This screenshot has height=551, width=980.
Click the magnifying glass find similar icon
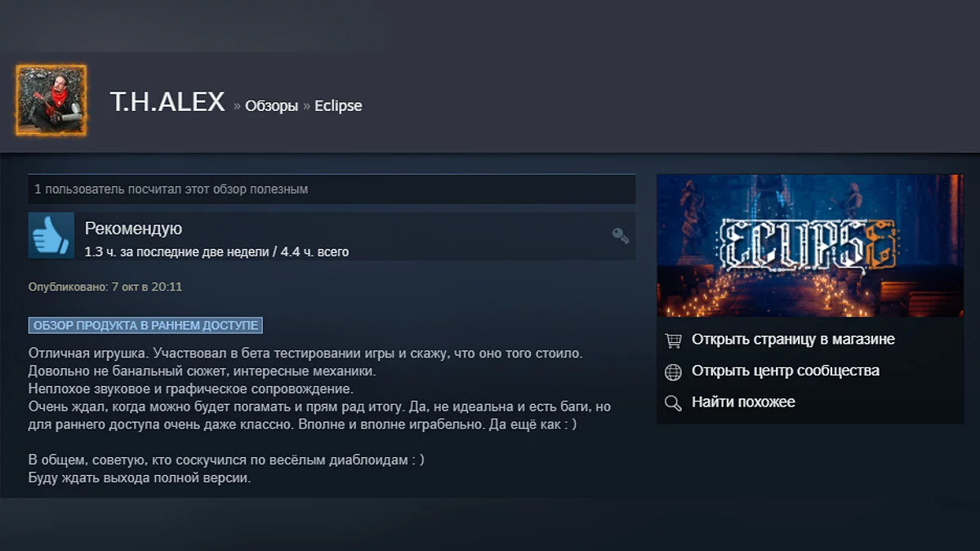point(673,402)
